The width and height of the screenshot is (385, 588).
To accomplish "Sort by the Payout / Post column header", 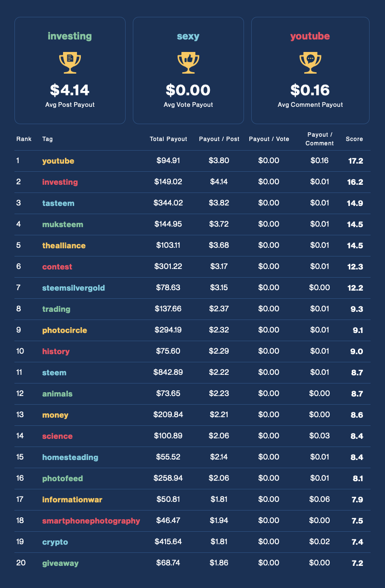I will click(x=219, y=139).
